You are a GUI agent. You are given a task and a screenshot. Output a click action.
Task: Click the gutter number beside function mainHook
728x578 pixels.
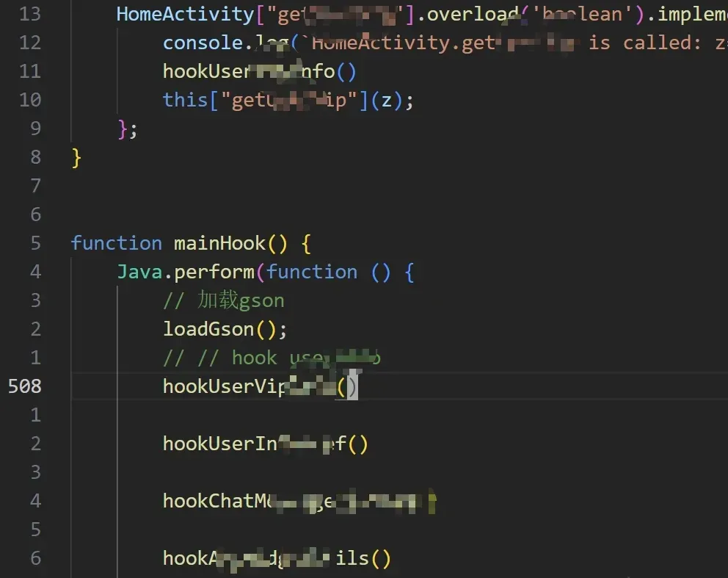tap(36, 243)
